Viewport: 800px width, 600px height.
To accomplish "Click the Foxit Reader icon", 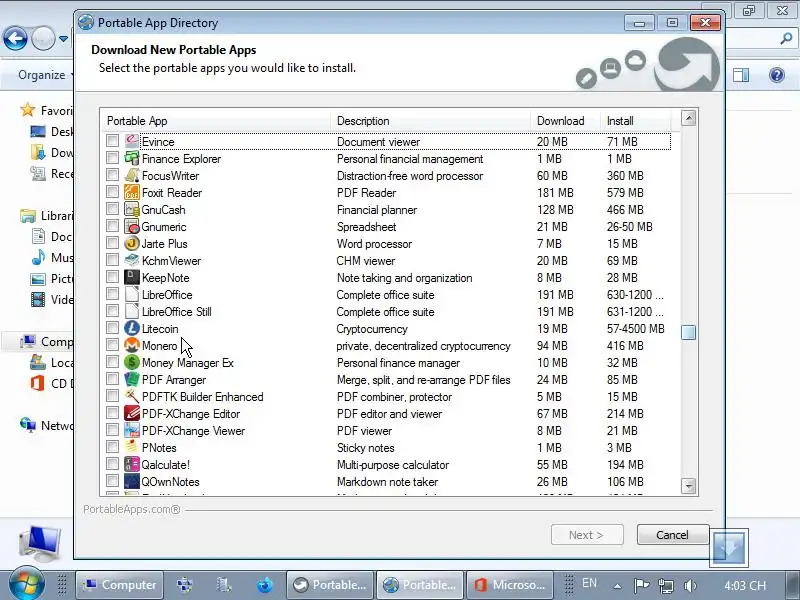I will 132,192.
